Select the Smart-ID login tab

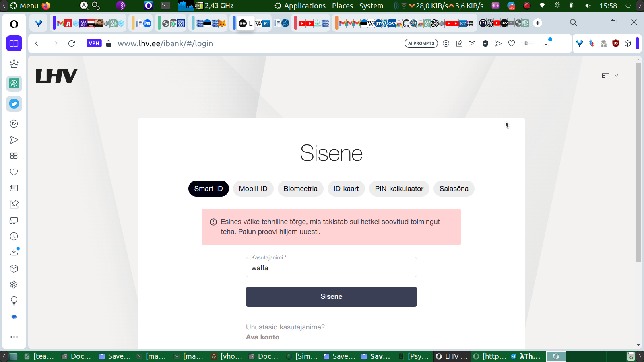(208, 189)
